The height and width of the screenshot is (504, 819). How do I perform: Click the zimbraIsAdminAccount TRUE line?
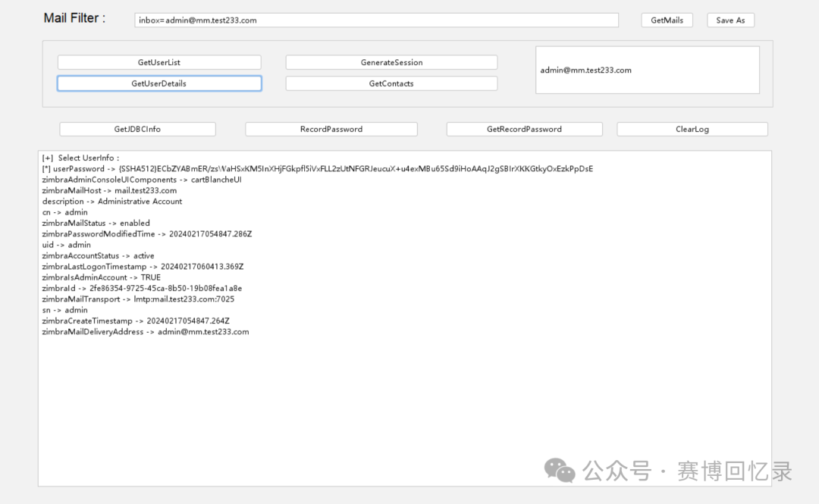(x=102, y=277)
